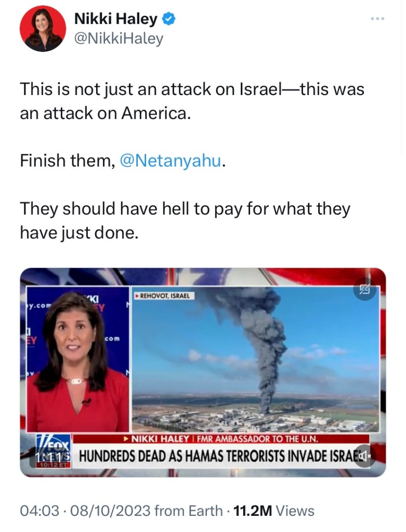Click the tweet text about America

pos(192,101)
